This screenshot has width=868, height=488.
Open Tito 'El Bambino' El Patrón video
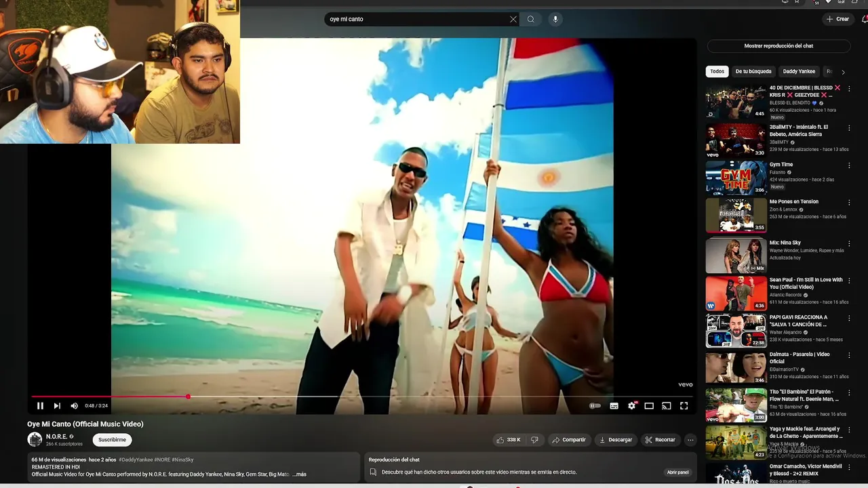(736, 405)
